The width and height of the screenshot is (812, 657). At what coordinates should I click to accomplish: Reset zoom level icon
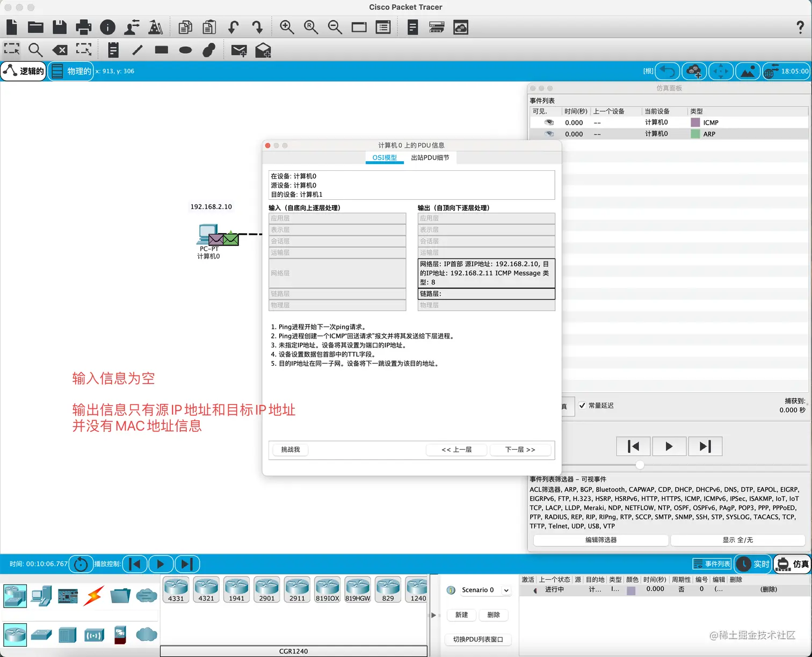[x=311, y=27]
